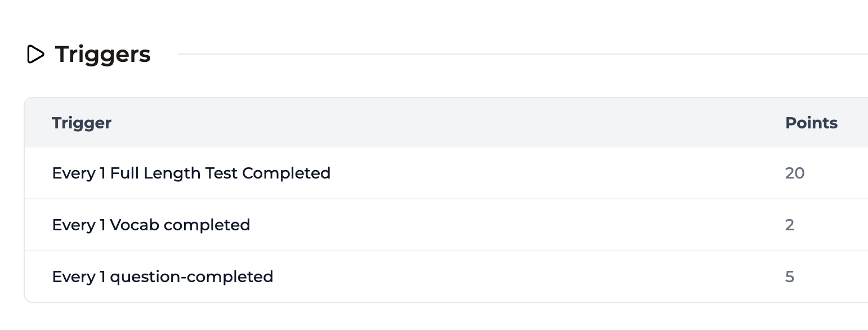Select the Every 1 Full Length Test Completed row
868x330 pixels.
191,173
